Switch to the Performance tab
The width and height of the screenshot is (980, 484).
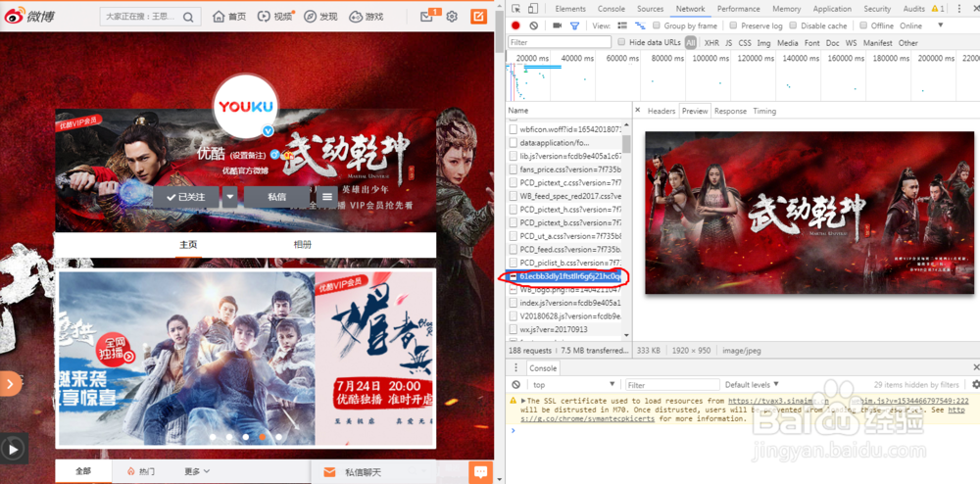tap(738, 9)
